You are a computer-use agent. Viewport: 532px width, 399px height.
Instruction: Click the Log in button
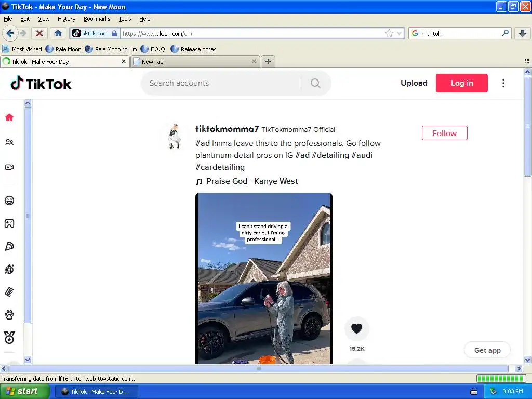coord(461,83)
